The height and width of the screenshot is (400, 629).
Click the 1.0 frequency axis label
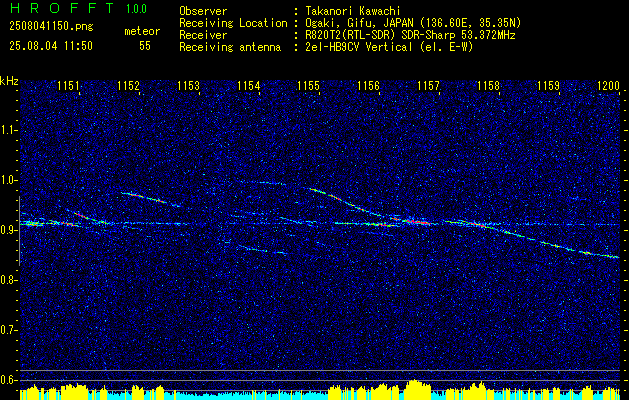pos(9,180)
